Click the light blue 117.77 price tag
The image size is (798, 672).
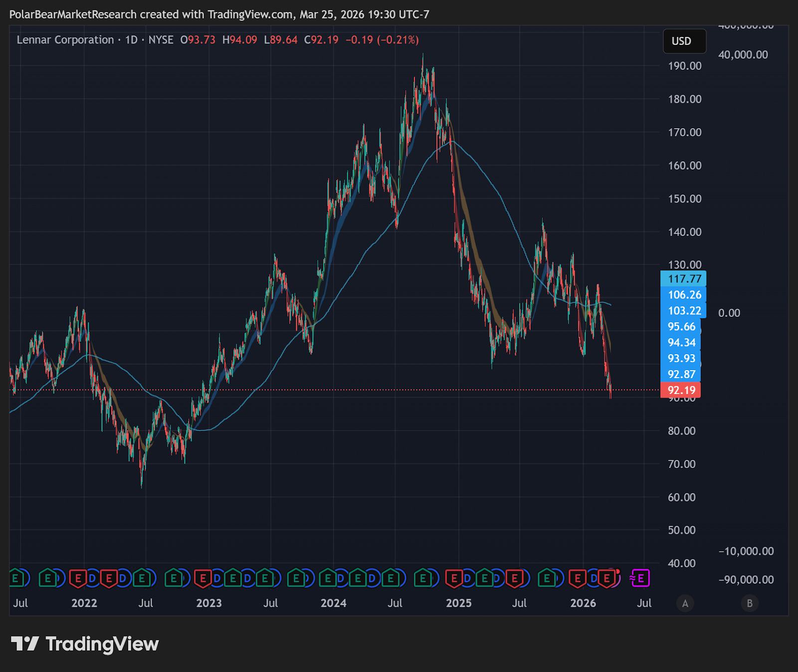(x=683, y=279)
